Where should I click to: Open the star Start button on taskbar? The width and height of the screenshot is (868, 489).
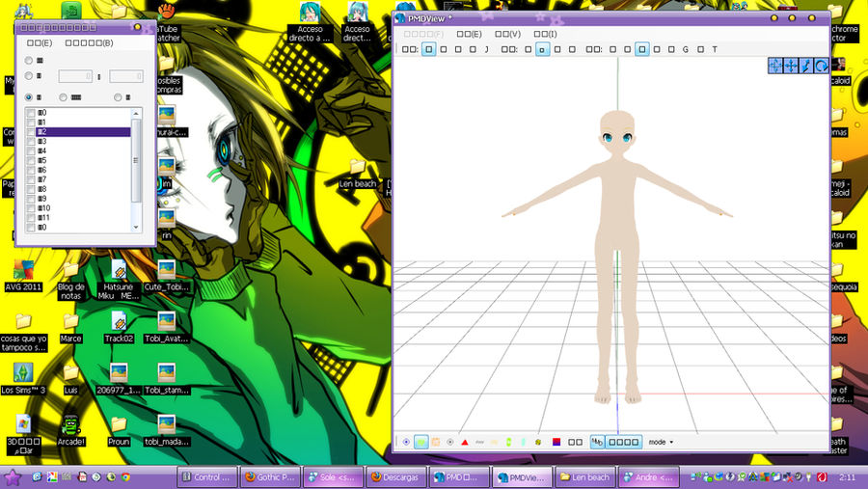coord(13,477)
